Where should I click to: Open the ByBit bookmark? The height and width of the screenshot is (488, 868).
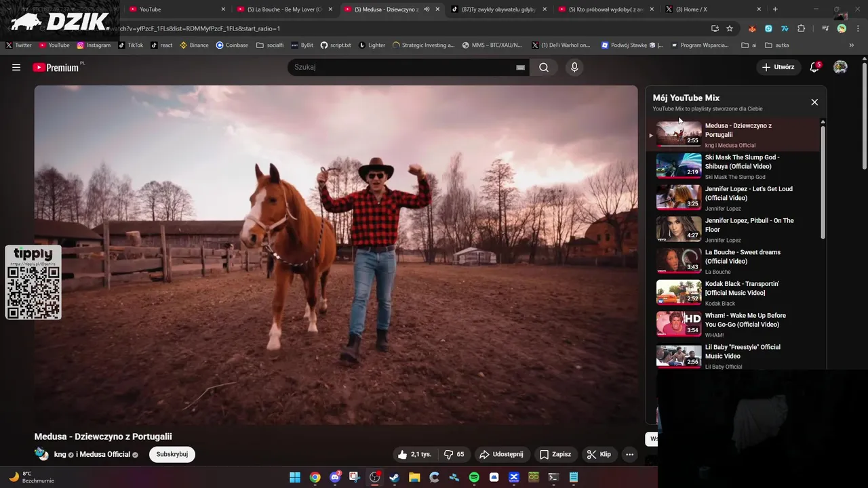coord(302,45)
